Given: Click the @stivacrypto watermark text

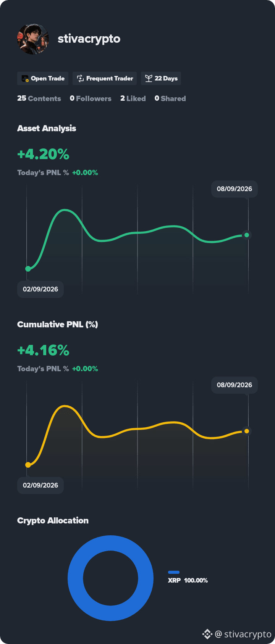Looking at the screenshot, I should click(243, 634).
